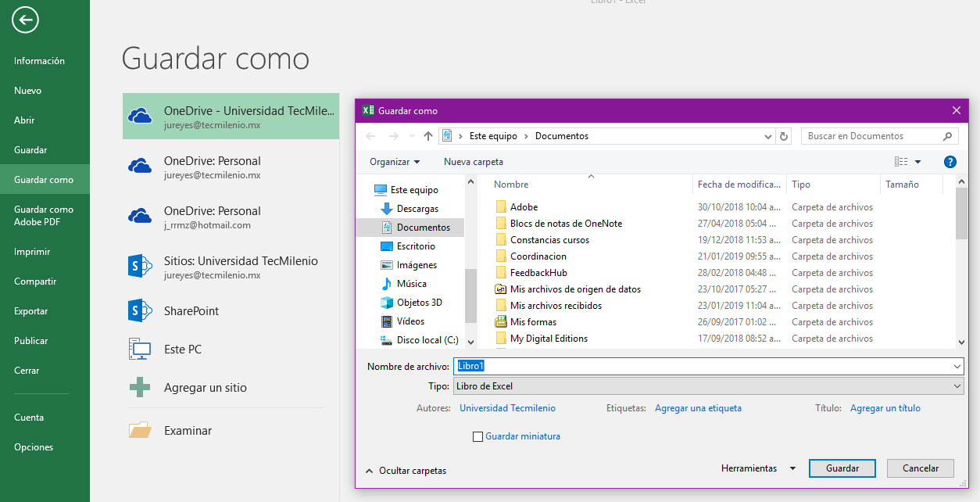
Task: Click the search magnifier icon
Action: (947, 136)
